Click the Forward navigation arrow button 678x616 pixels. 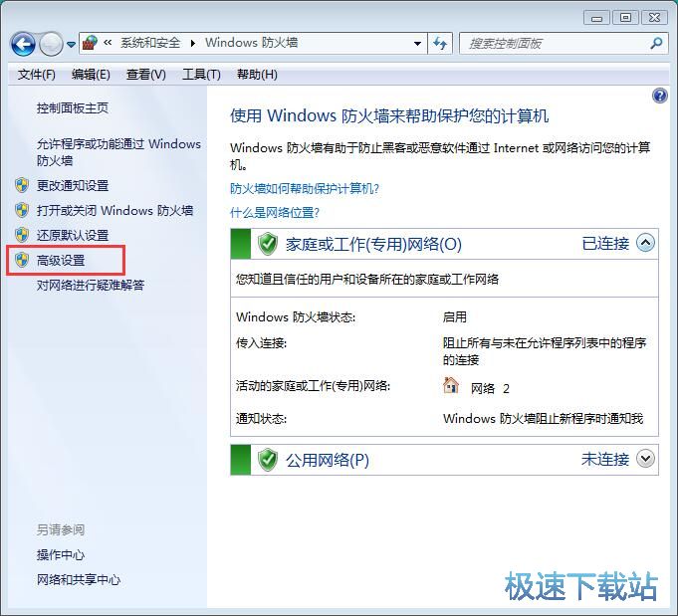point(51,44)
